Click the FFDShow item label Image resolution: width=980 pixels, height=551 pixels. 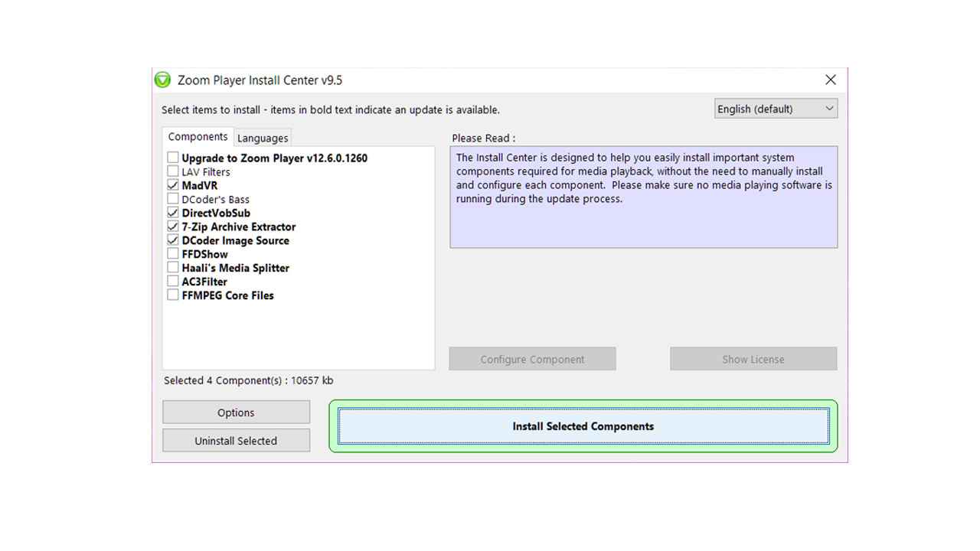click(x=205, y=254)
